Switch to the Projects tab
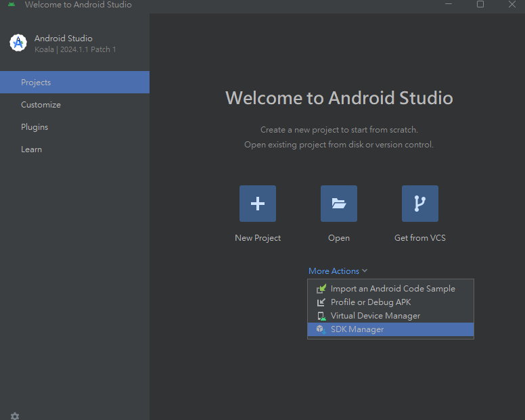 pos(74,83)
